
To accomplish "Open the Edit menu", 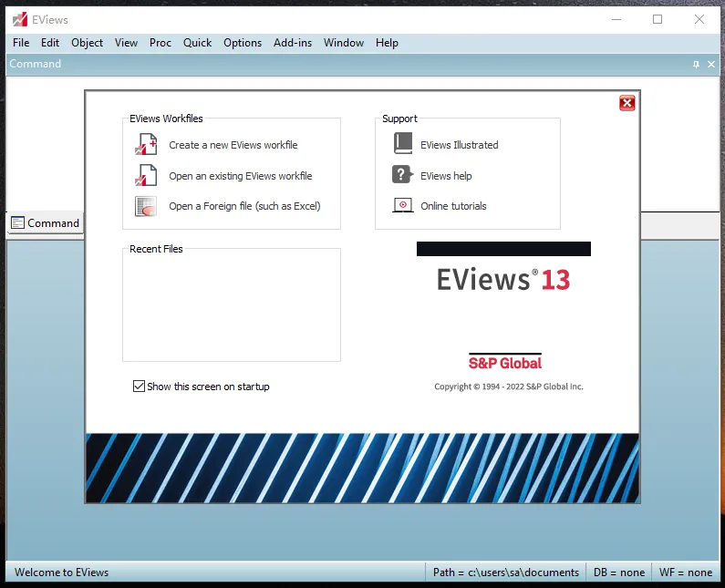I will click(x=50, y=43).
